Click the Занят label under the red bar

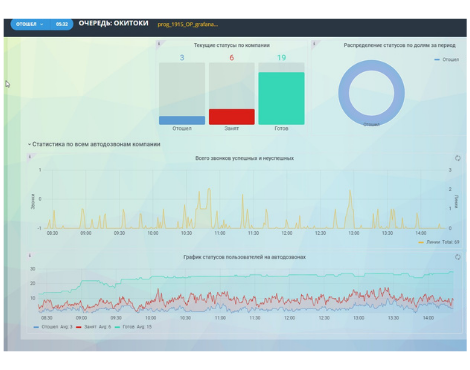click(232, 128)
